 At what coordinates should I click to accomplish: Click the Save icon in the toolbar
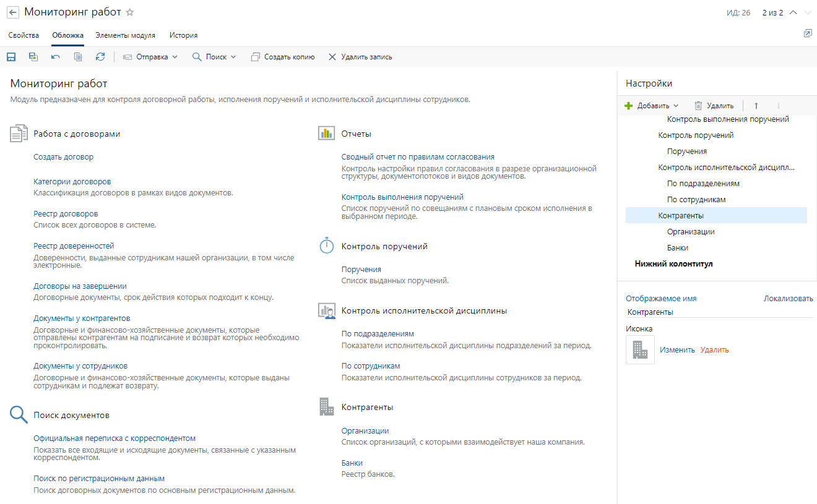click(11, 57)
